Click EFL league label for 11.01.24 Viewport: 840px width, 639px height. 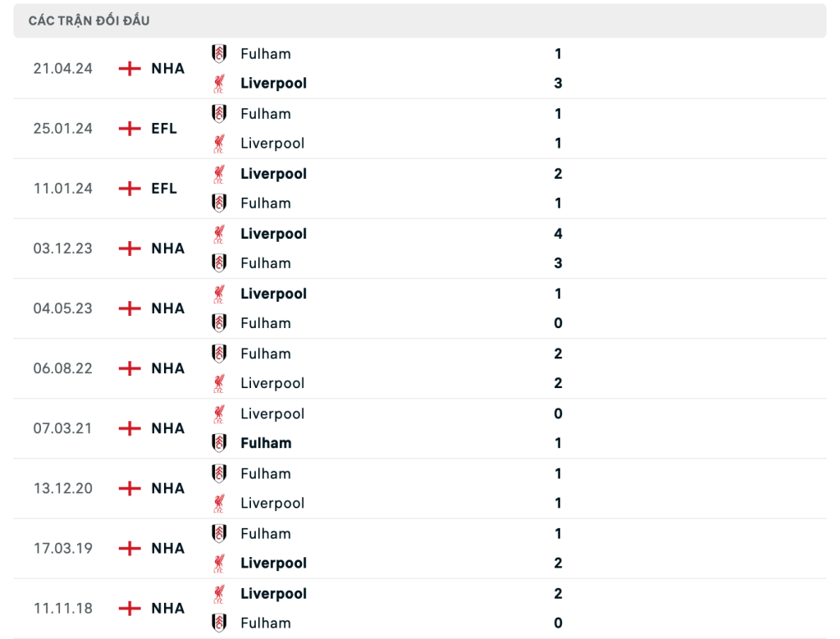[164, 189]
